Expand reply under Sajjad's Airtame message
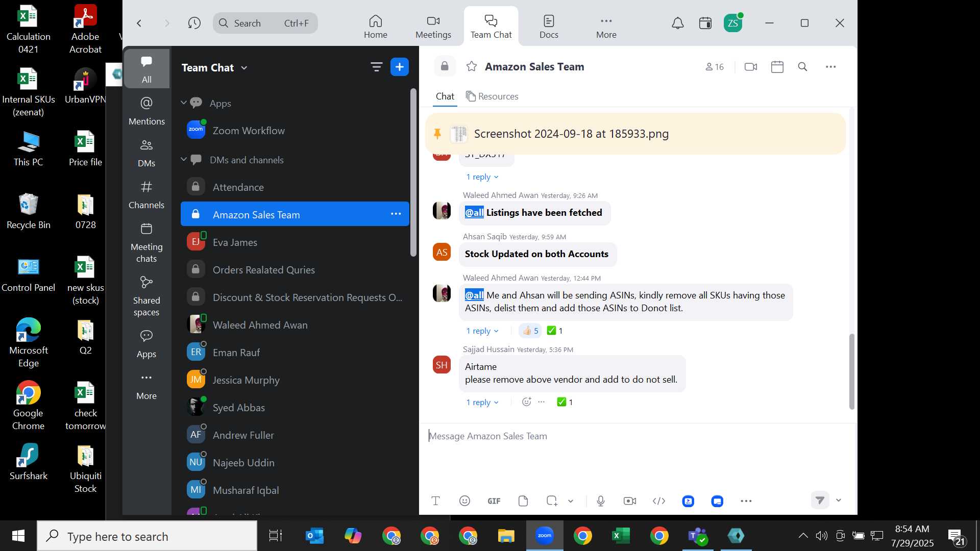 [482, 403]
